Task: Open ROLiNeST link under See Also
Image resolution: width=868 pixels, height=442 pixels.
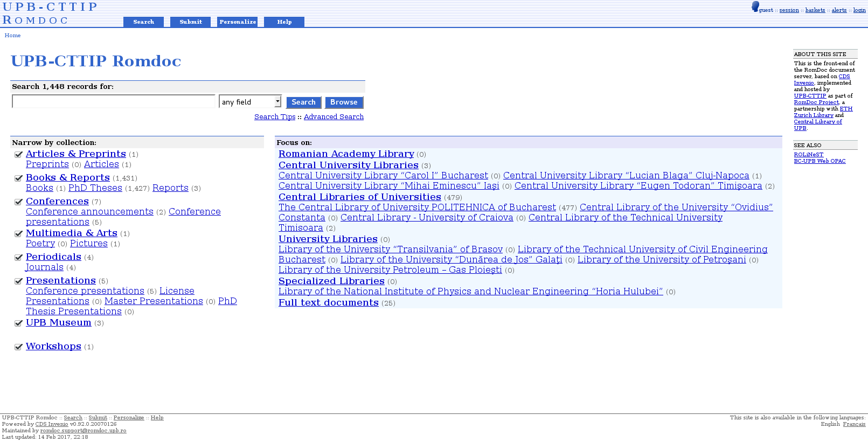Action: pyautogui.click(x=808, y=155)
